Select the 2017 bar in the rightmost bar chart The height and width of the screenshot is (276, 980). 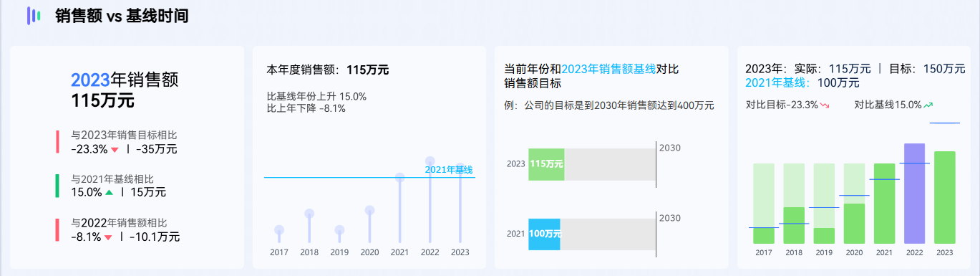pos(764,236)
